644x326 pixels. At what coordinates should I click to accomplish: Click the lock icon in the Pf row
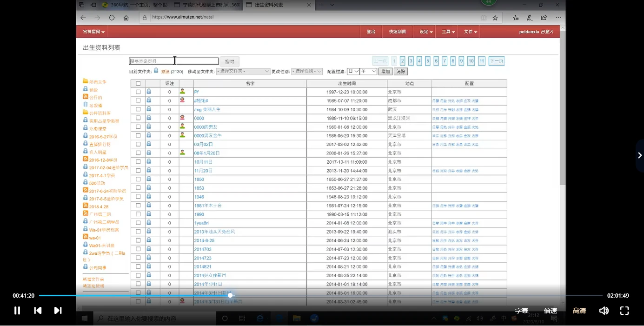point(149,92)
